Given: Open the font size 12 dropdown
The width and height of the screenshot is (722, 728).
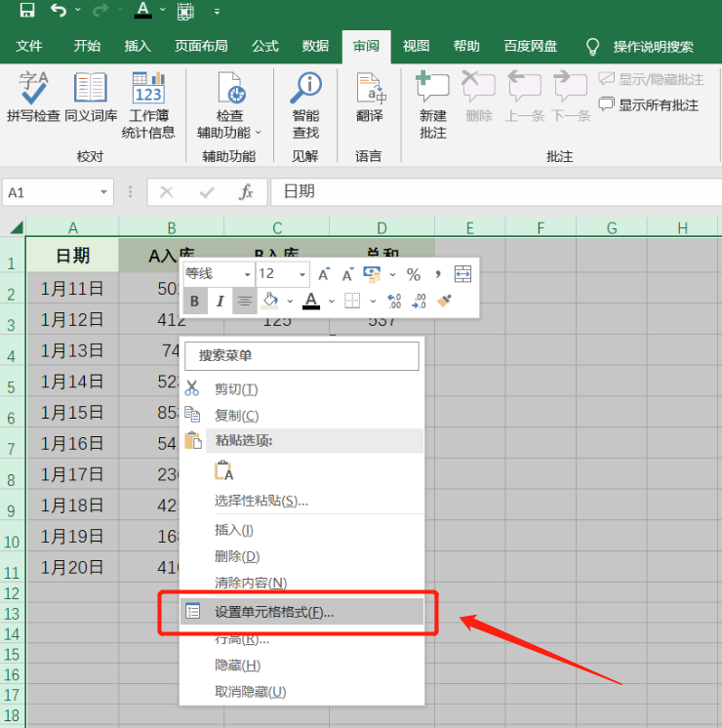Looking at the screenshot, I should click(302, 274).
